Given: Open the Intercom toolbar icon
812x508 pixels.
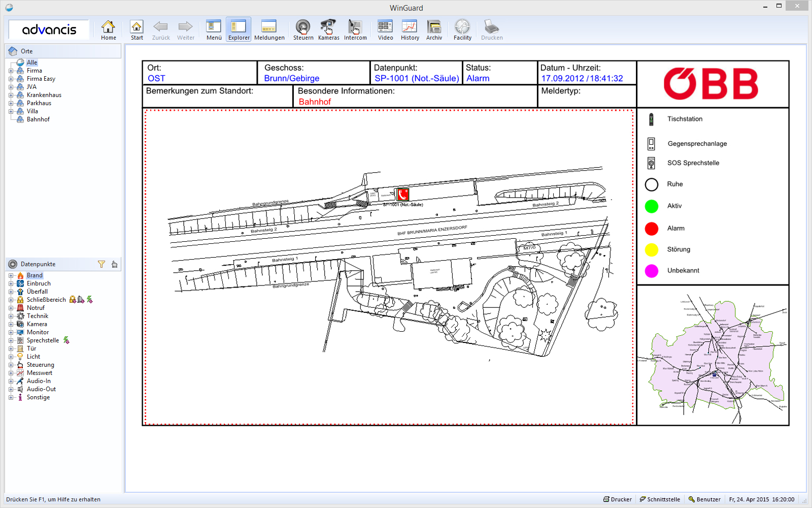Looking at the screenshot, I should point(355,30).
